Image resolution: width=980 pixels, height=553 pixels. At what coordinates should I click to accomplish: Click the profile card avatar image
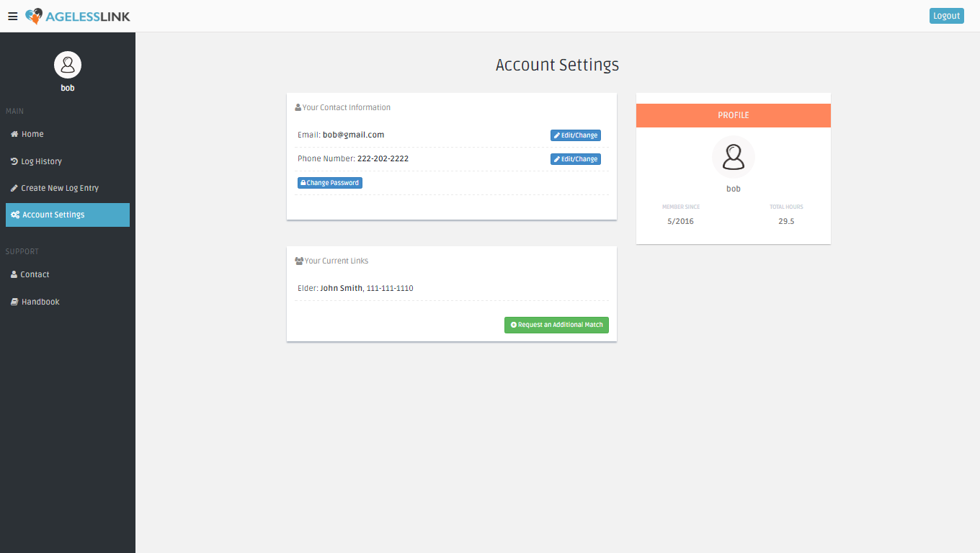[x=733, y=157]
